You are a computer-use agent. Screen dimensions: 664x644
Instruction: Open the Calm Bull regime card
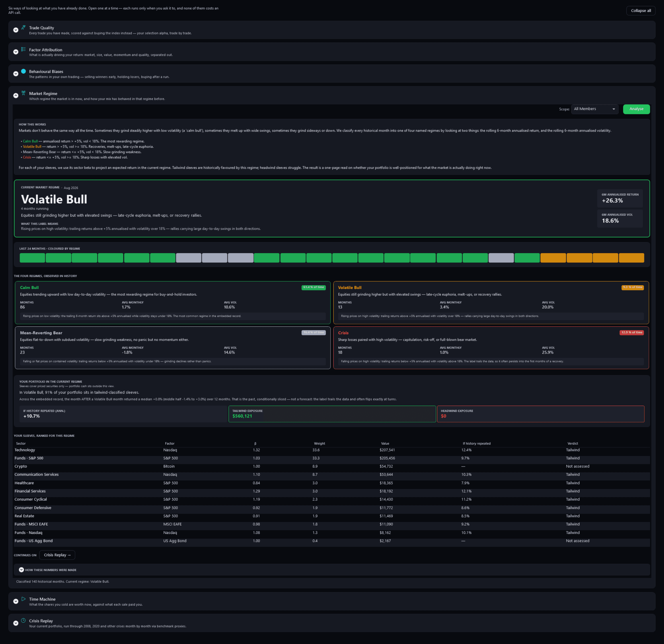click(x=173, y=303)
